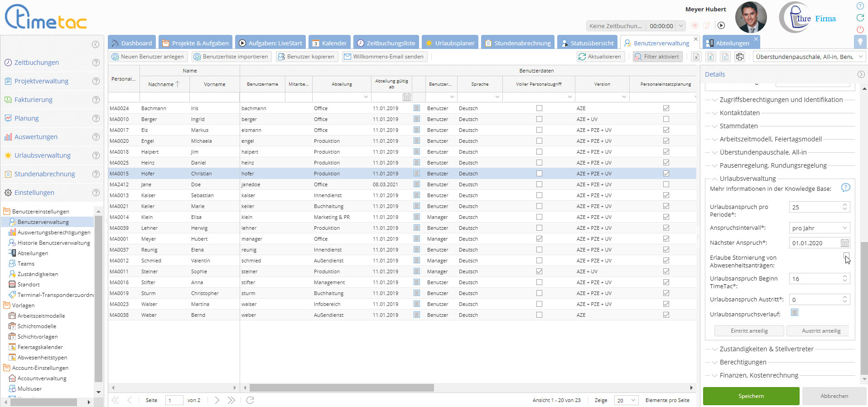Click the refresh icon in pagination bar
868x407 pixels.
(x=250, y=400)
